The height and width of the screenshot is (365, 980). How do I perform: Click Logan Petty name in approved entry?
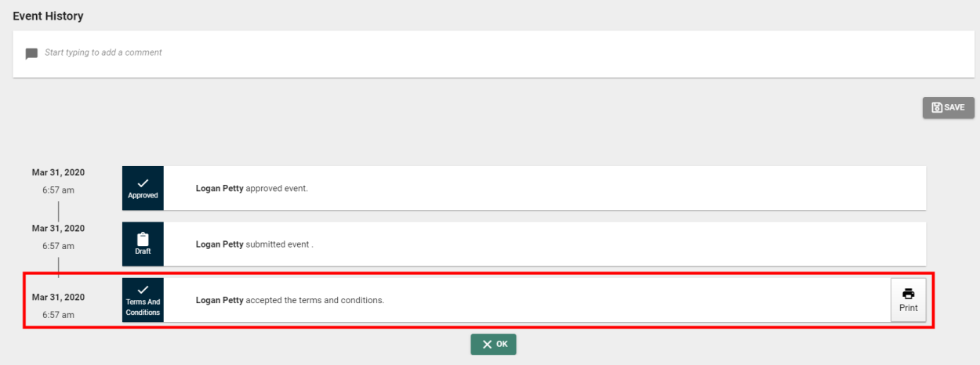(x=220, y=189)
